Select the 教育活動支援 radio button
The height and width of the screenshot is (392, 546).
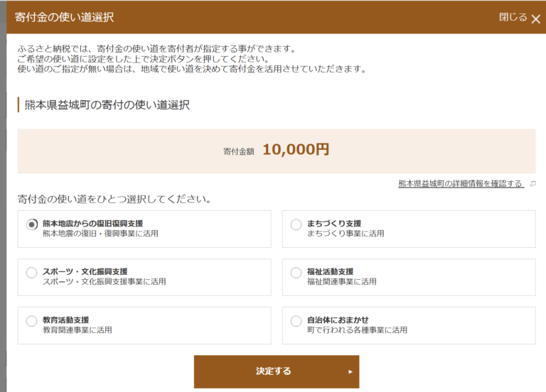[x=32, y=321]
